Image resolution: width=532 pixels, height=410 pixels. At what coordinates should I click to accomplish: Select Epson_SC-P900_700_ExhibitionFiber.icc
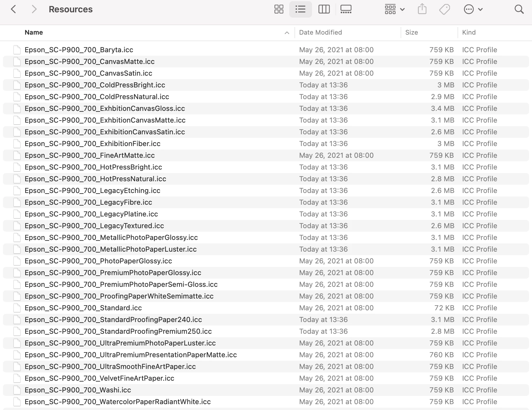coord(266,144)
